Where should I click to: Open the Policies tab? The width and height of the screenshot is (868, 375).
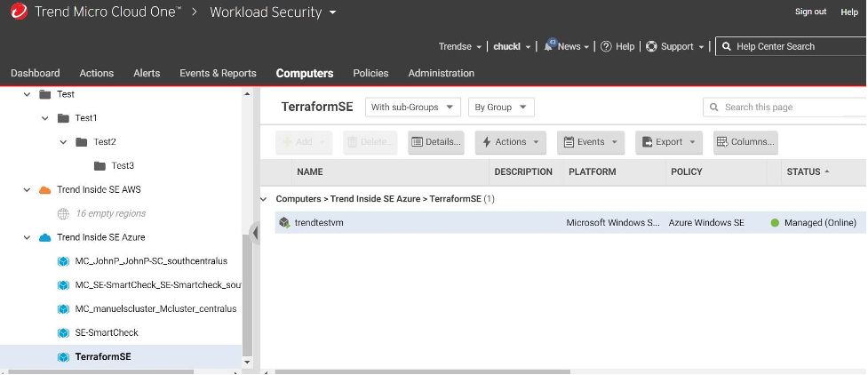(370, 73)
